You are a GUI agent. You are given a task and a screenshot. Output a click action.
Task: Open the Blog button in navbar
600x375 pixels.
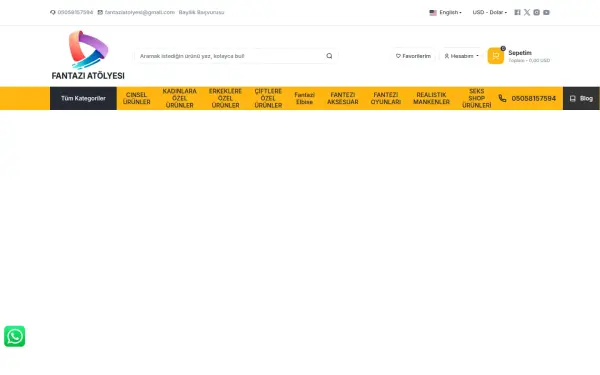(x=581, y=98)
